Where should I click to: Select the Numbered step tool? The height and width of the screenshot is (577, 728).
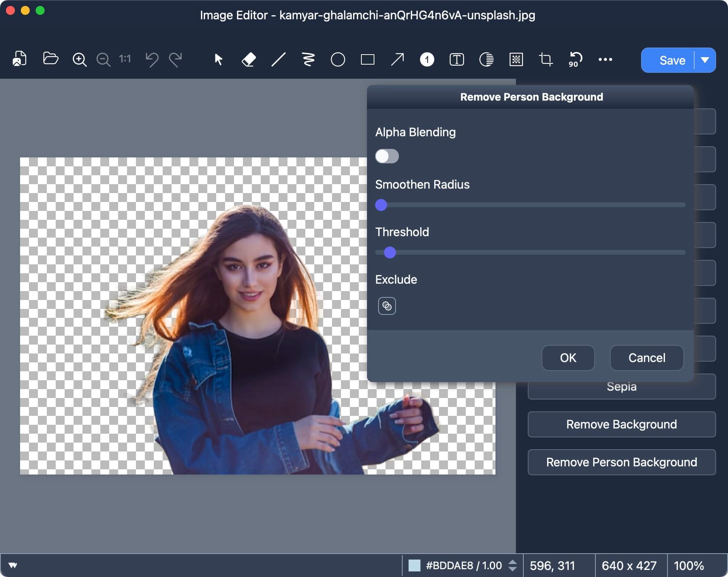click(427, 59)
